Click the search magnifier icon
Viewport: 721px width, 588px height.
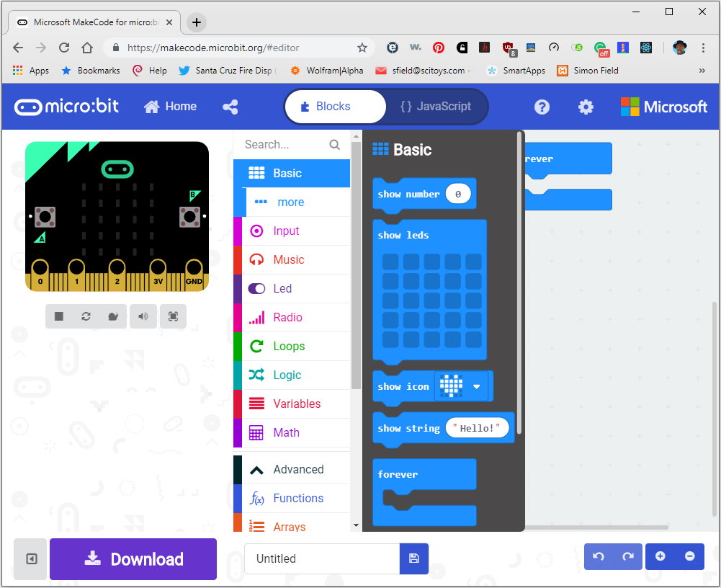tap(335, 145)
